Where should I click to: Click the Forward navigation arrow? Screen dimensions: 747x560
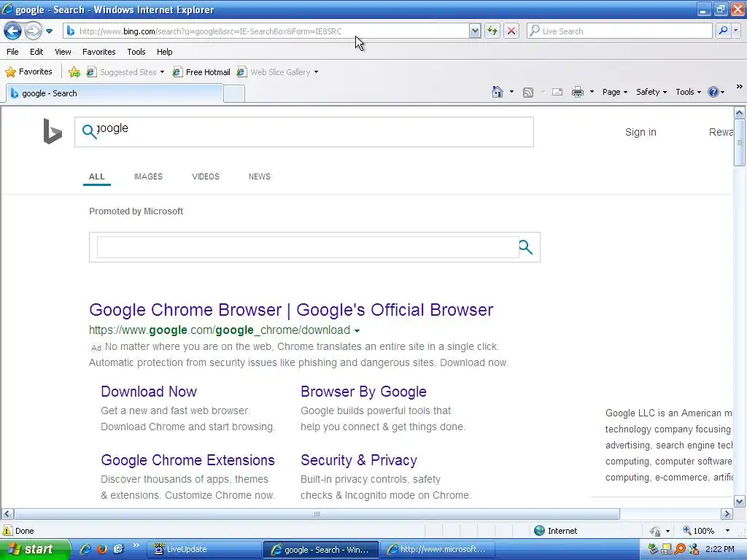(x=33, y=31)
